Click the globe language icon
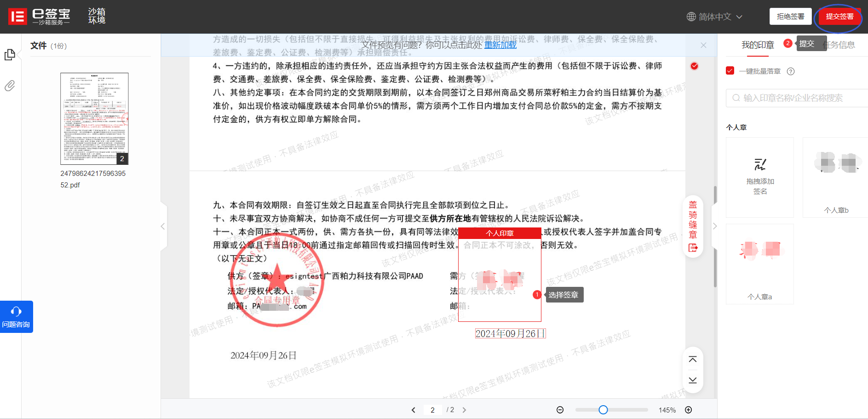868x419 pixels. tap(691, 17)
